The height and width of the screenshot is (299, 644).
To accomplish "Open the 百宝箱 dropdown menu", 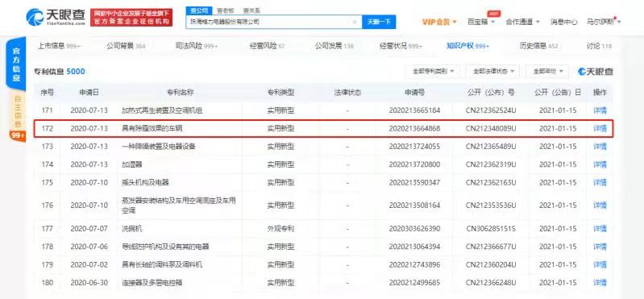I will (x=481, y=22).
